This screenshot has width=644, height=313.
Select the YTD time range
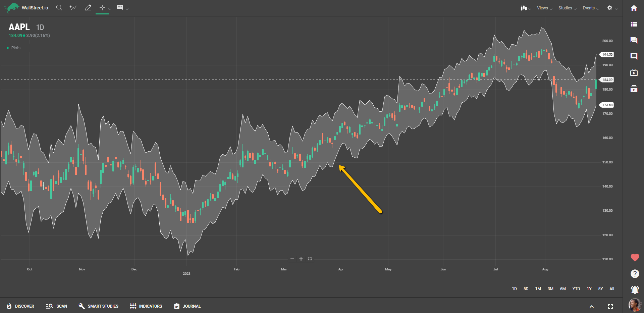tap(576, 289)
